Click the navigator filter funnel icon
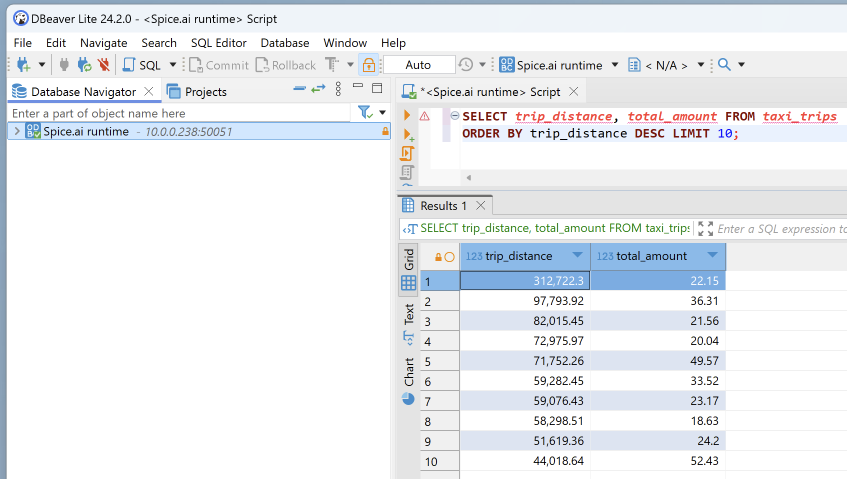Image resolution: width=847 pixels, height=479 pixels. tap(365, 113)
